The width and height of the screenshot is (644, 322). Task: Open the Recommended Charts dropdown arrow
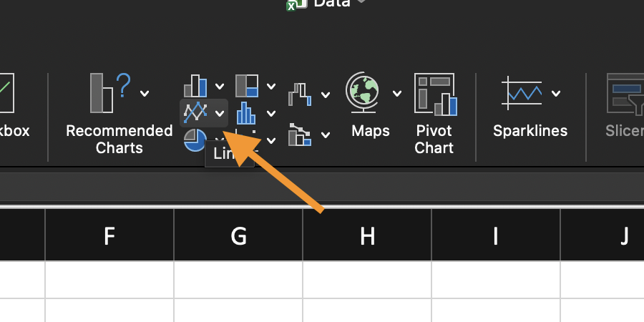(x=145, y=93)
